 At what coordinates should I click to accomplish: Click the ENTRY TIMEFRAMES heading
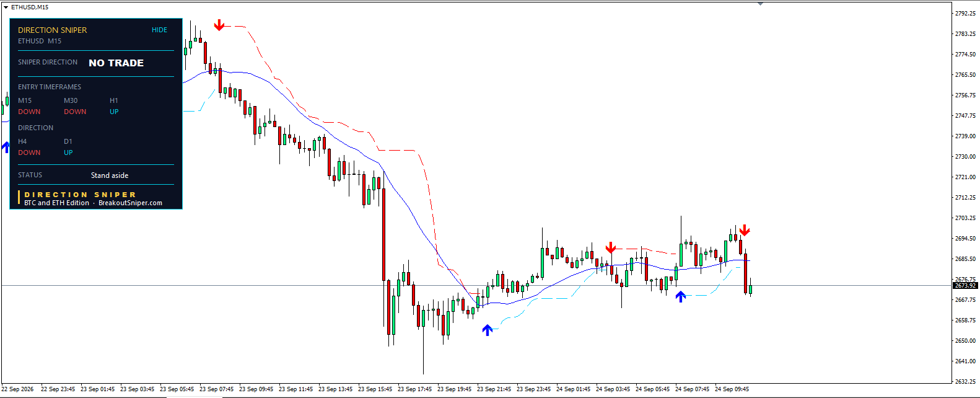click(50, 87)
